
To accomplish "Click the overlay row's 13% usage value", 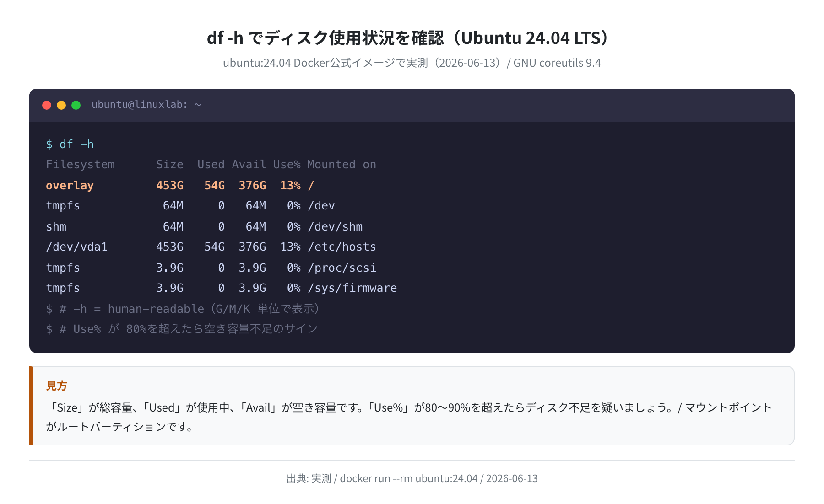I will pos(291,186).
